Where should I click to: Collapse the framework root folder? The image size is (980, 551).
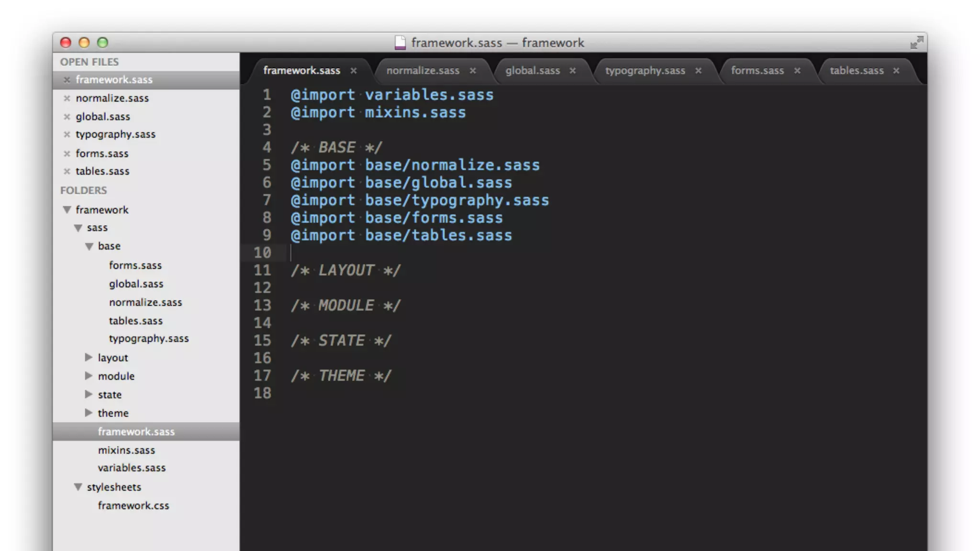[x=67, y=210]
